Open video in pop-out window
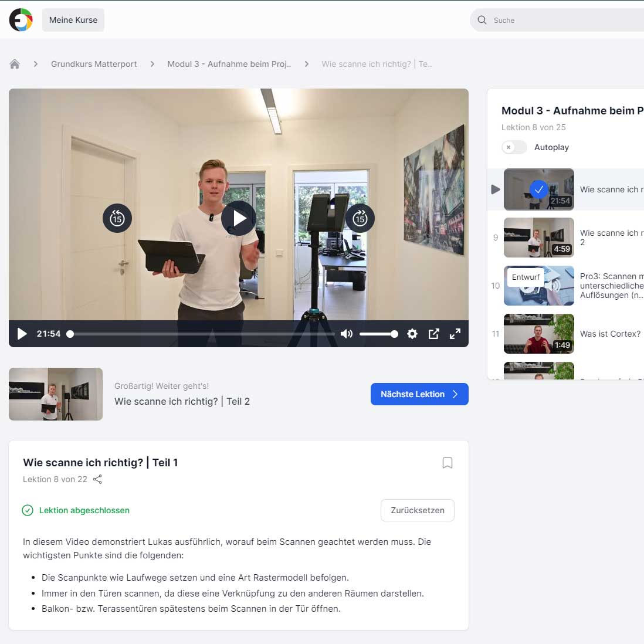Screen dimensions: 644x644 (x=434, y=334)
